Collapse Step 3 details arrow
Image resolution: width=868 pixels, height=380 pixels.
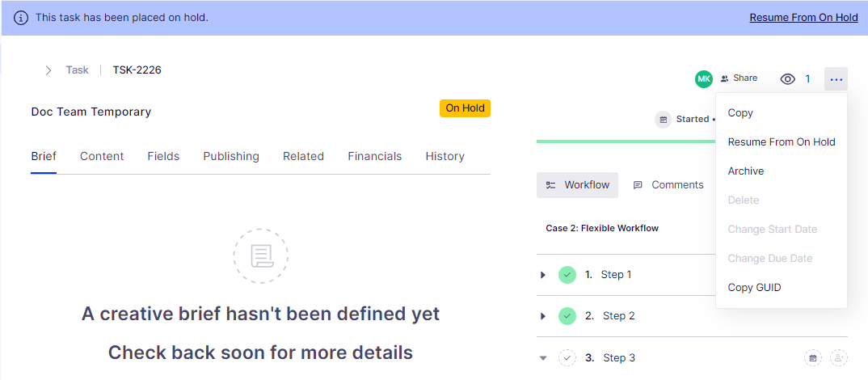(543, 357)
